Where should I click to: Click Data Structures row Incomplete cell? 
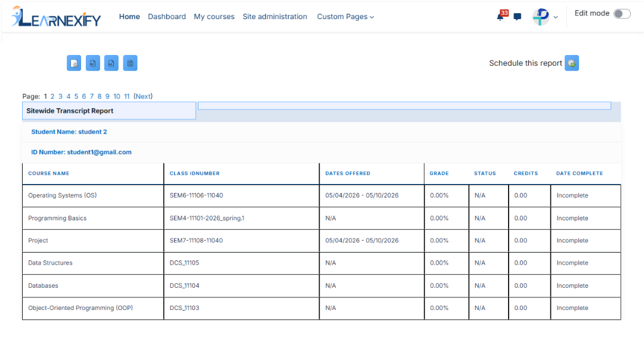(586, 263)
